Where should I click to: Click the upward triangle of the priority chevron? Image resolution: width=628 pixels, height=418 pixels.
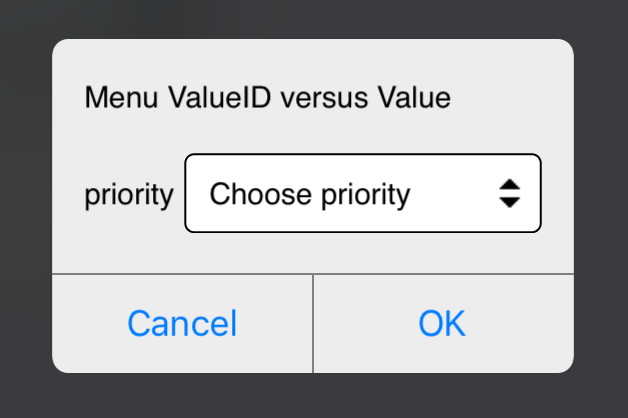(x=510, y=185)
